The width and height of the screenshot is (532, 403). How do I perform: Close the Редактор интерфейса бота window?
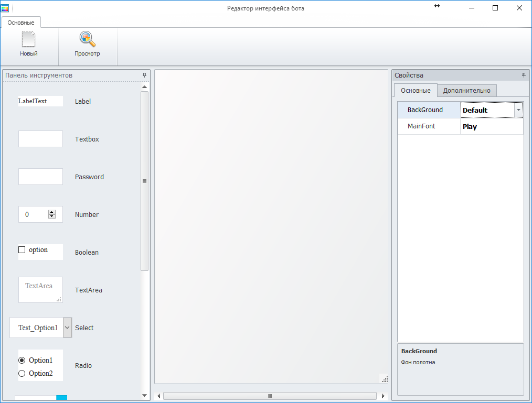519,8
